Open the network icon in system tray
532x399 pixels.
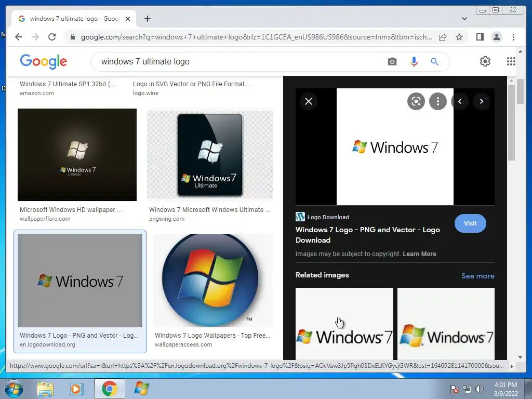(x=467, y=389)
